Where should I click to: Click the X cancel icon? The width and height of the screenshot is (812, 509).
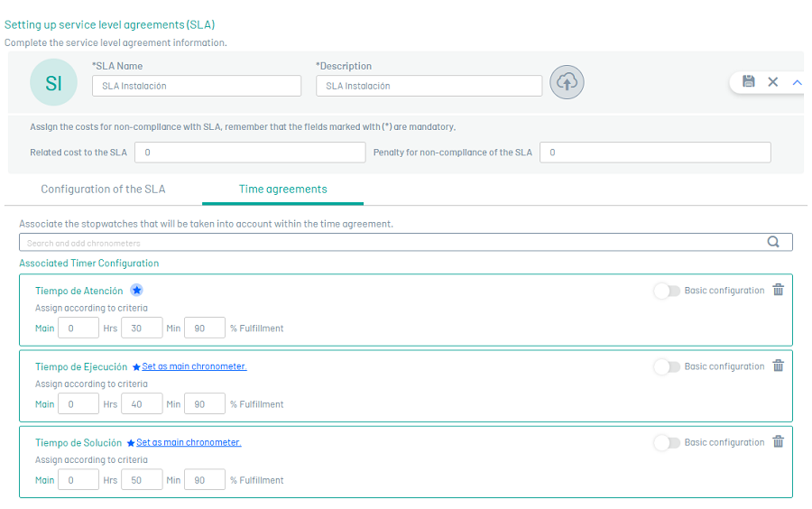[x=773, y=82]
